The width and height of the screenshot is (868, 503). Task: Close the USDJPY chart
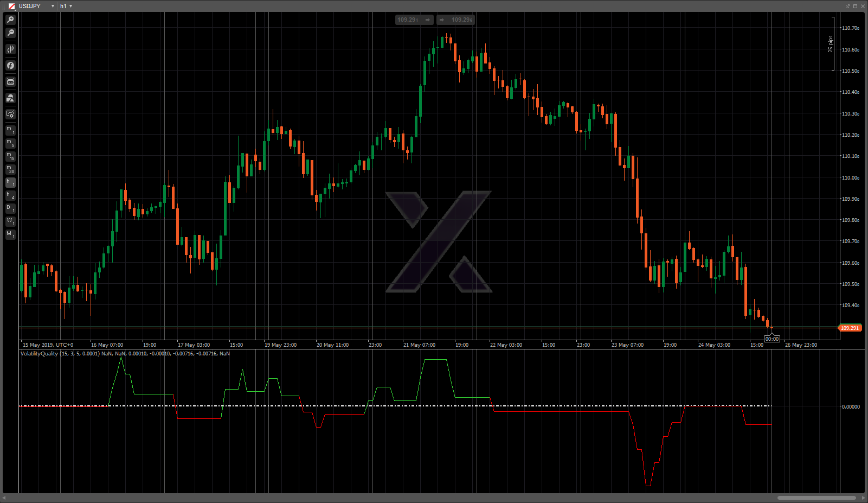(x=863, y=6)
